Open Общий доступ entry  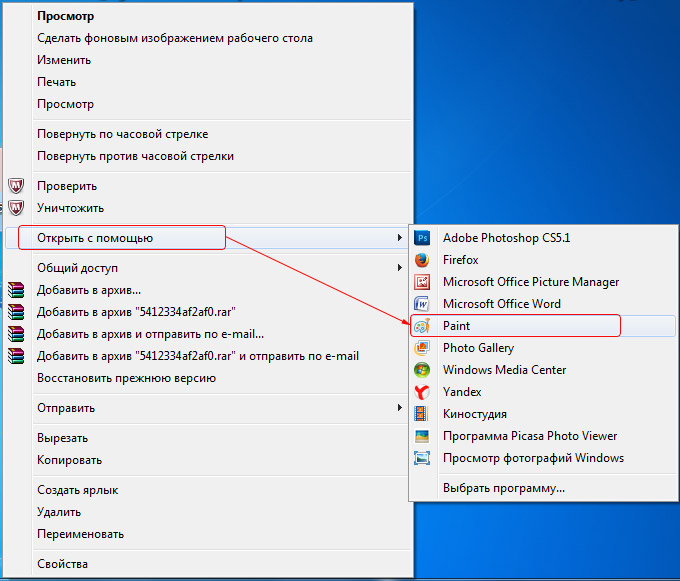[x=77, y=268]
